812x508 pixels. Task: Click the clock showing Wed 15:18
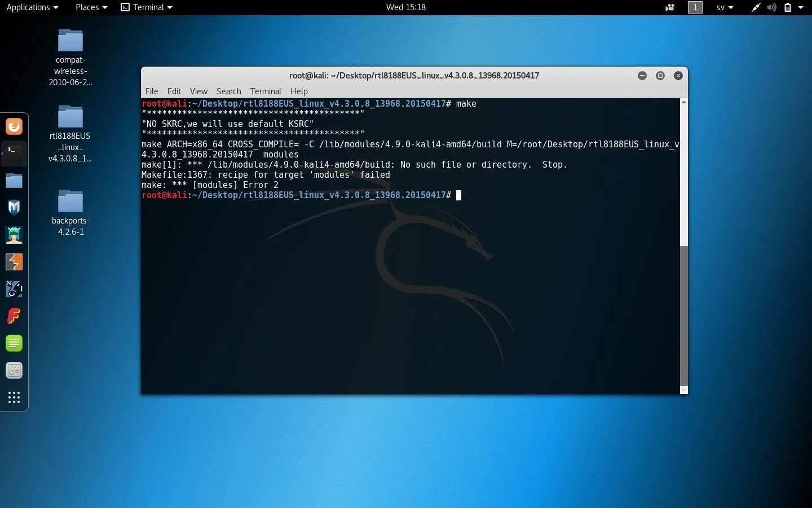[x=405, y=7]
